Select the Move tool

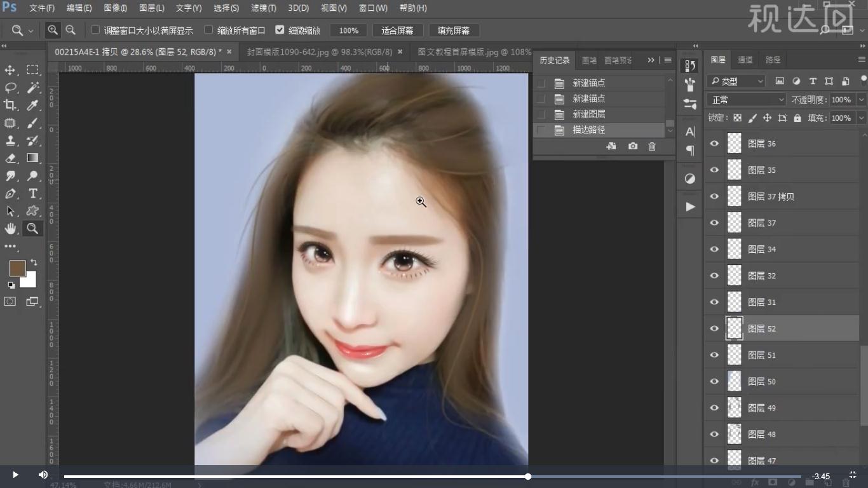click(10, 70)
